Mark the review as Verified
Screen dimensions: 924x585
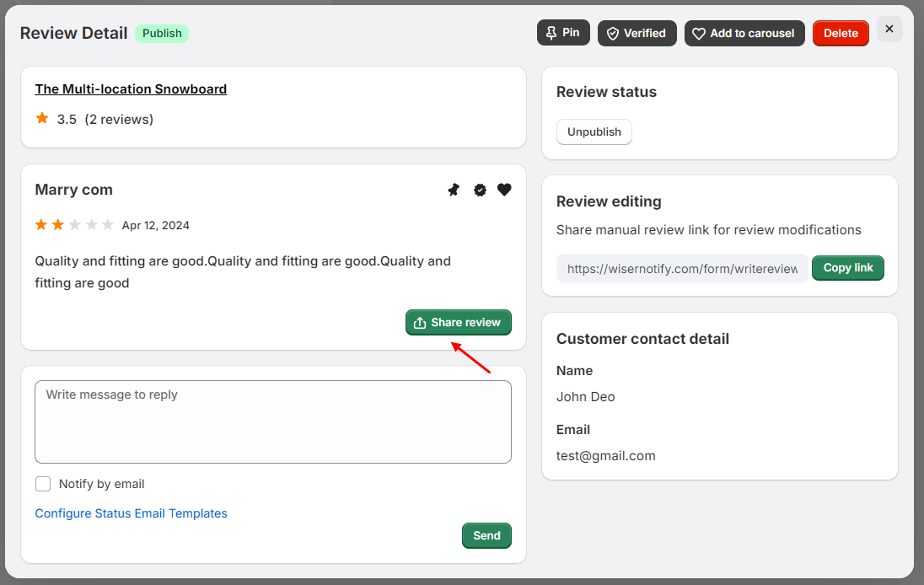[637, 33]
